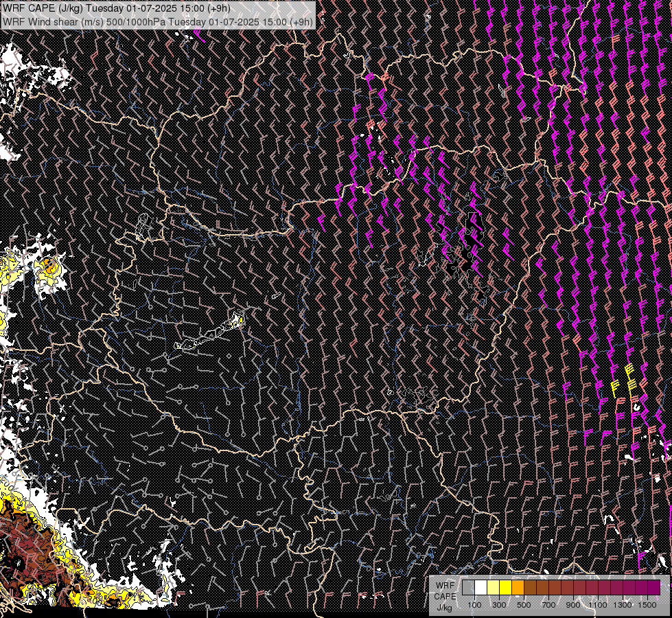Screen dimensions: 672x618
Task: Click the legend value '100'
Action: (x=474, y=605)
